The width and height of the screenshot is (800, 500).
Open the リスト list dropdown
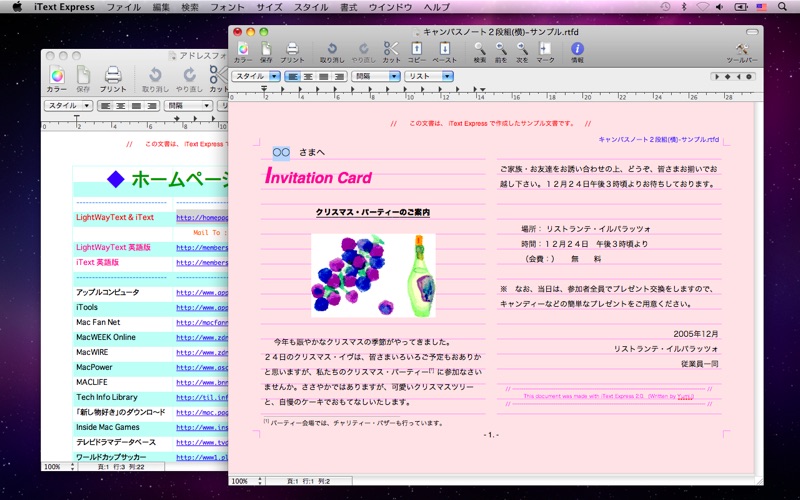coord(429,77)
